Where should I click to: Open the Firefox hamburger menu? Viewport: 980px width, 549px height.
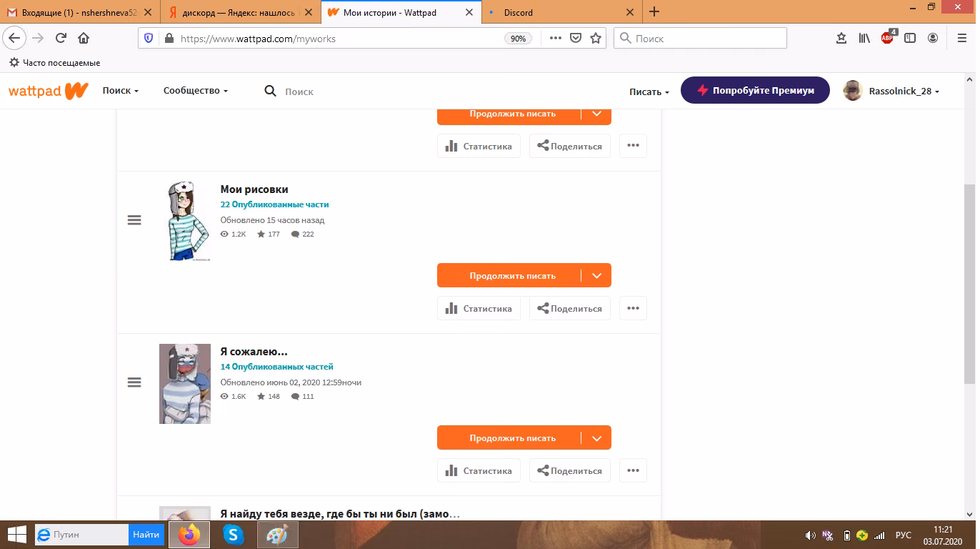click(x=961, y=39)
